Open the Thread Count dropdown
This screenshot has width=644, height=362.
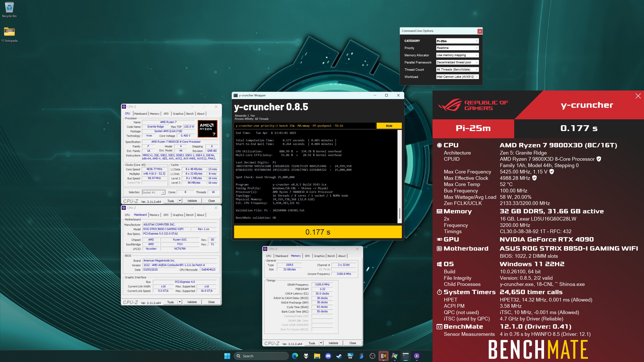[x=457, y=70]
